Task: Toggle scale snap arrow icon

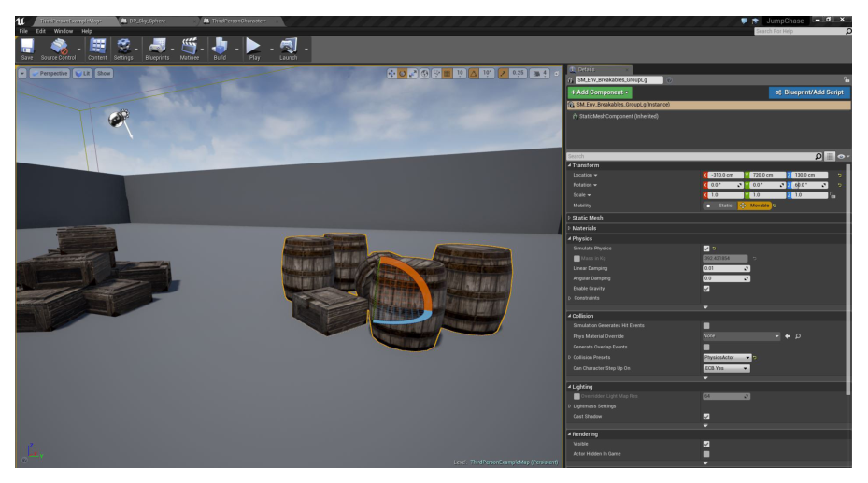Action: pos(504,73)
